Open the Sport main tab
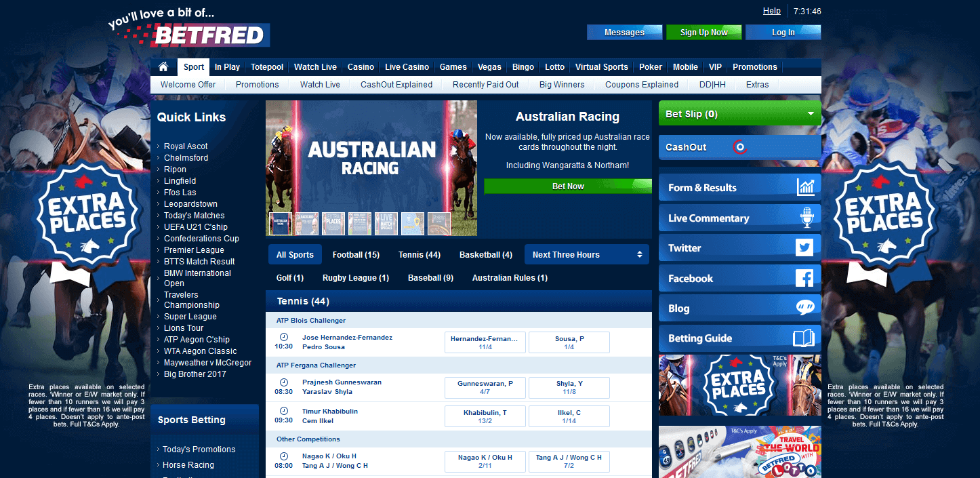 click(194, 67)
